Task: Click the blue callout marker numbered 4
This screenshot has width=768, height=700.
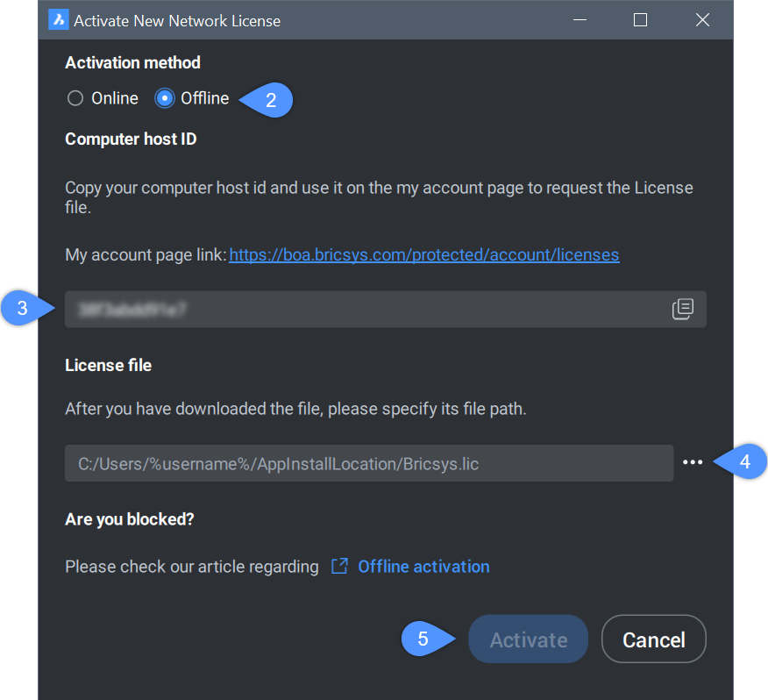Action: pos(743,462)
